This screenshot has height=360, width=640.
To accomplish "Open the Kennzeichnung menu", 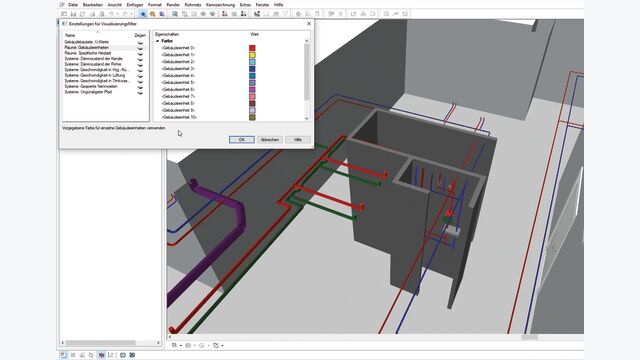I will pyautogui.click(x=220, y=5).
